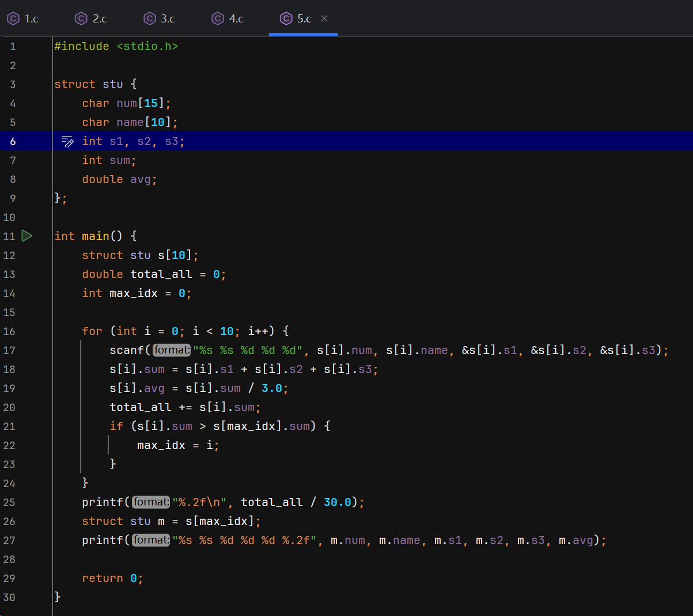693x616 pixels.
Task: Place cursor on the stdio.h include
Action: pyautogui.click(x=147, y=47)
